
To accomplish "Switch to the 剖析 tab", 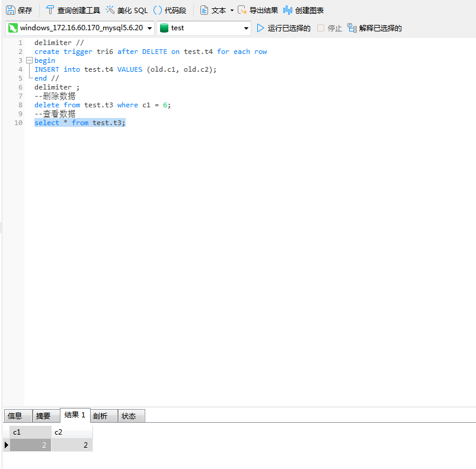I will [101, 416].
